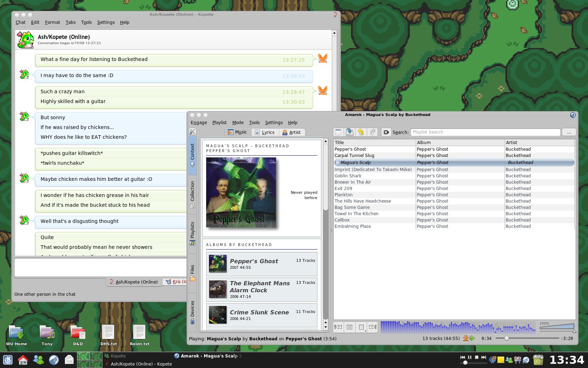Switch to the Devices sidebar tab
The width and height of the screenshot is (588, 368).
192,312
